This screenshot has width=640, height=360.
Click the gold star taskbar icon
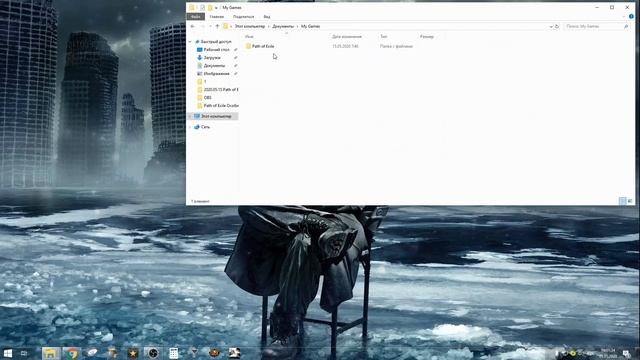(x=133, y=353)
